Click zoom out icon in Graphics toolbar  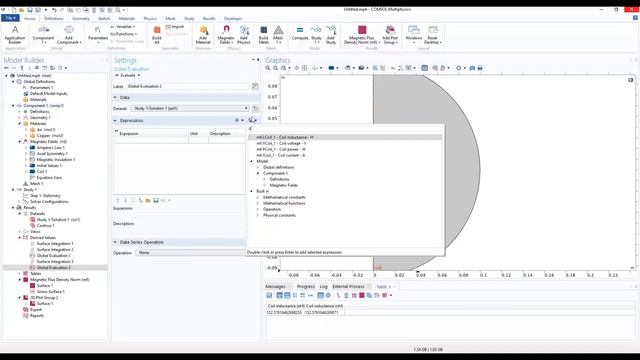click(x=276, y=68)
